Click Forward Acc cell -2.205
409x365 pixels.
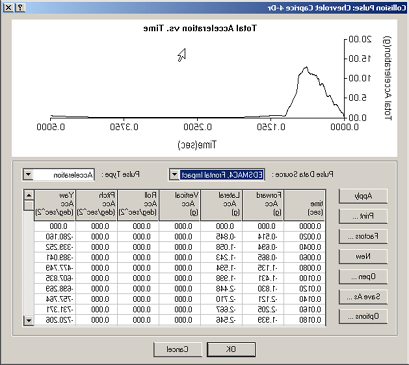point(263,309)
